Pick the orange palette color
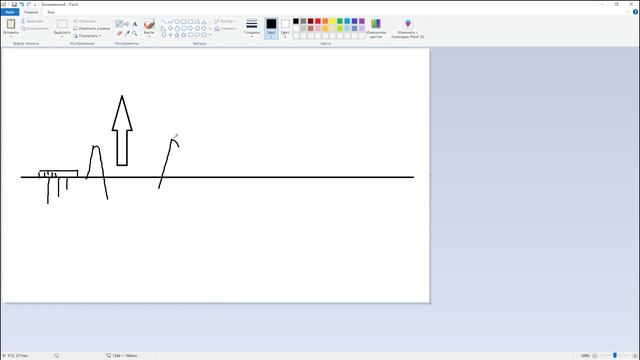This screenshot has width=640, height=360. pyautogui.click(x=325, y=21)
